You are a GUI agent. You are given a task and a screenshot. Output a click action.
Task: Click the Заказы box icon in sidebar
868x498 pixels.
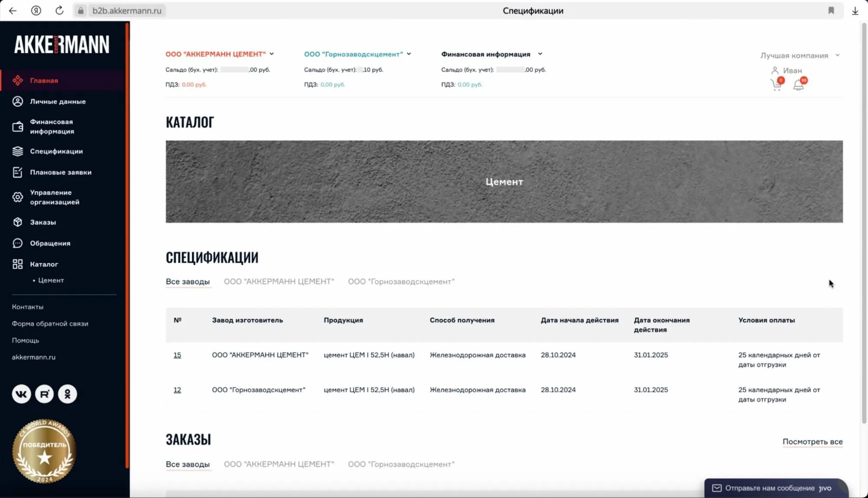point(17,222)
